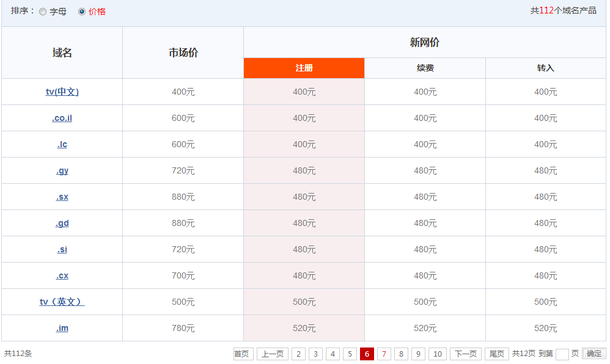Screen dimensions: 610x364
Task: Select the 字母 sort radio button
Action: 43,12
